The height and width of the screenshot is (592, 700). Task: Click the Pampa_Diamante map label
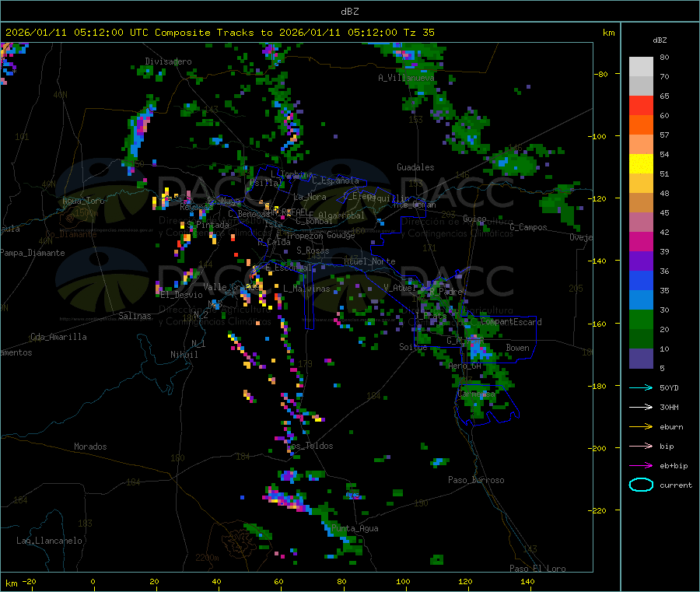click(x=33, y=253)
